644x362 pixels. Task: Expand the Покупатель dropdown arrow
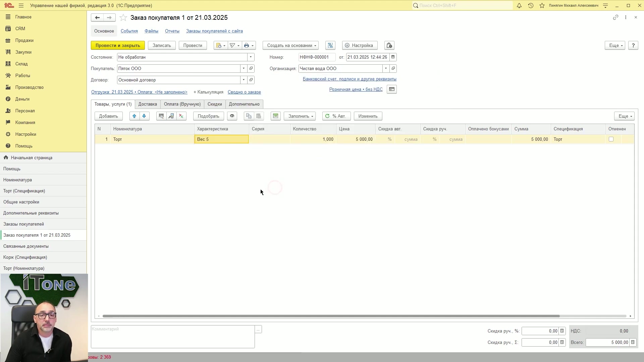pos(244,68)
